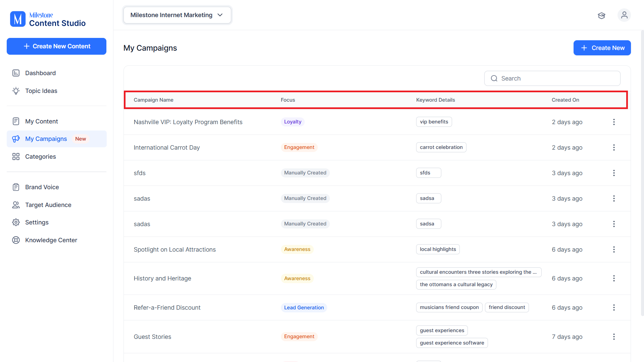
Task: Click the My Campaigns megaphone icon
Action: [16, 139]
